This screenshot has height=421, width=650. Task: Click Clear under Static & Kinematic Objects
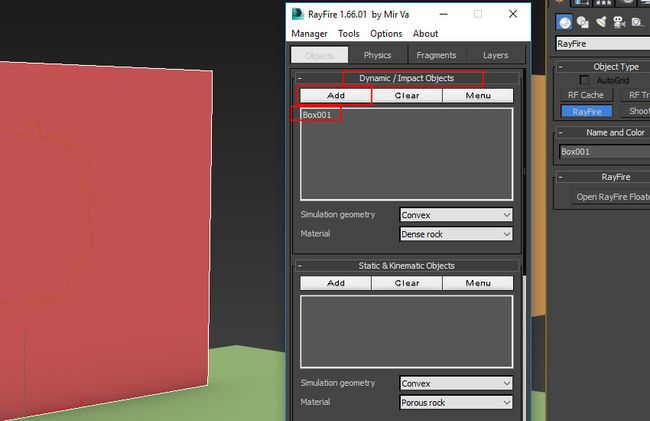[x=407, y=283]
